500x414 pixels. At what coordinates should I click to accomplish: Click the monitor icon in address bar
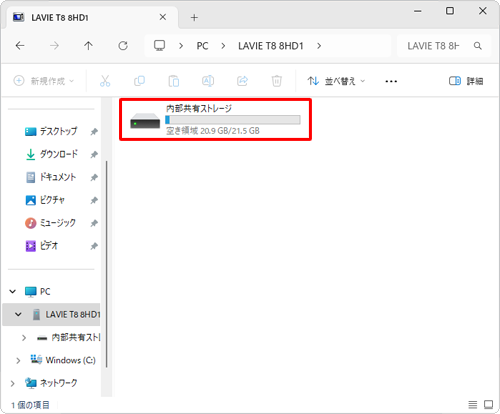pyautogui.click(x=159, y=45)
